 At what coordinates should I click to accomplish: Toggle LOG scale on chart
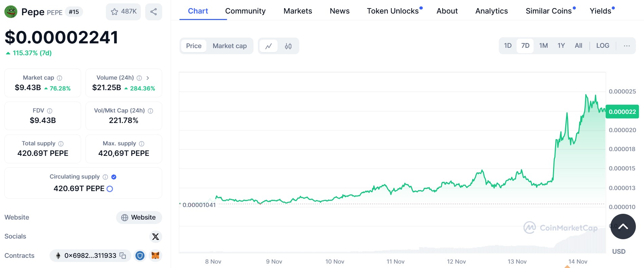[x=603, y=45]
